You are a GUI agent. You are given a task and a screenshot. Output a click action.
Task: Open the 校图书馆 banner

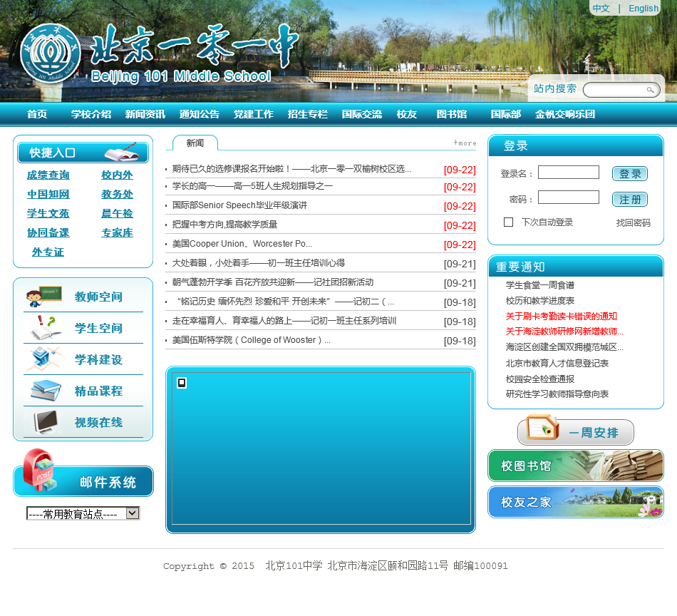pos(576,466)
